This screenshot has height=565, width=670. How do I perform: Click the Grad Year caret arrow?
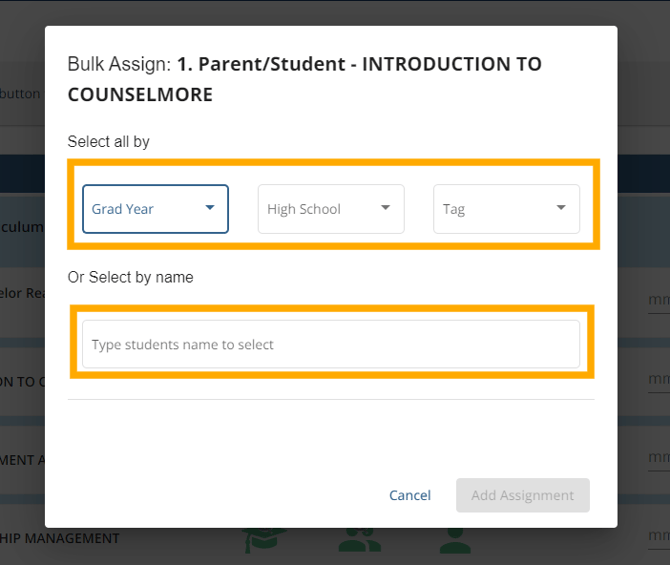click(210, 208)
